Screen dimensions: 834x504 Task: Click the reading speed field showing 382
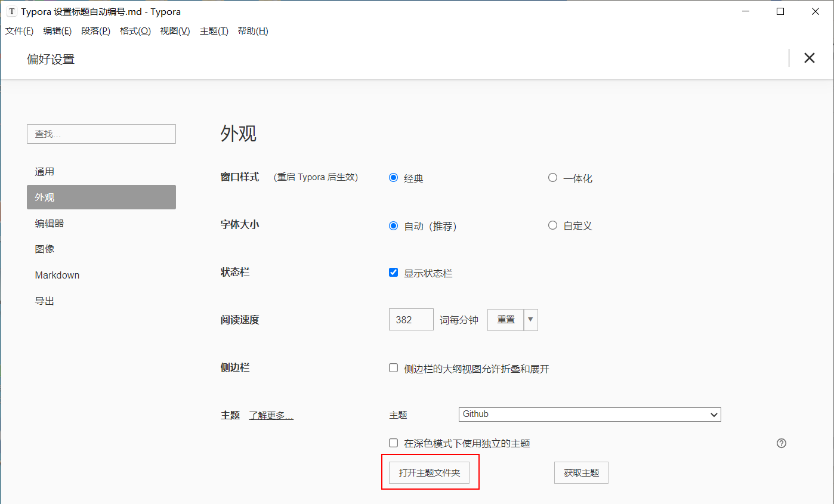(x=411, y=319)
